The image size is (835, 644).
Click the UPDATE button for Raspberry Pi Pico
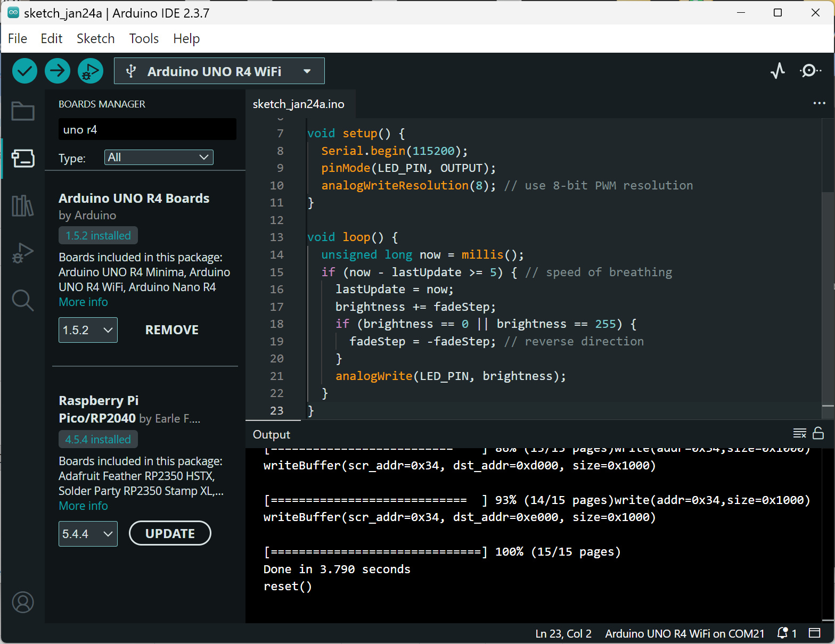point(170,533)
